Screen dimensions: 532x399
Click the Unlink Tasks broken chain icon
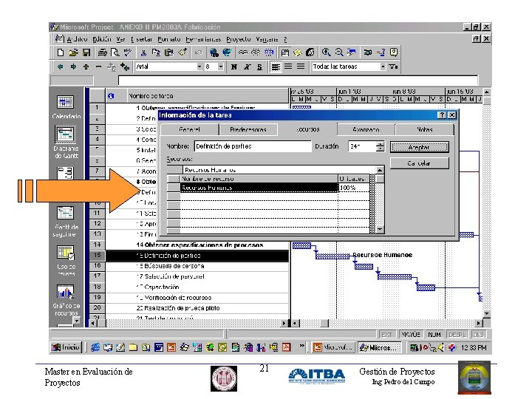[x=256, y=52]
